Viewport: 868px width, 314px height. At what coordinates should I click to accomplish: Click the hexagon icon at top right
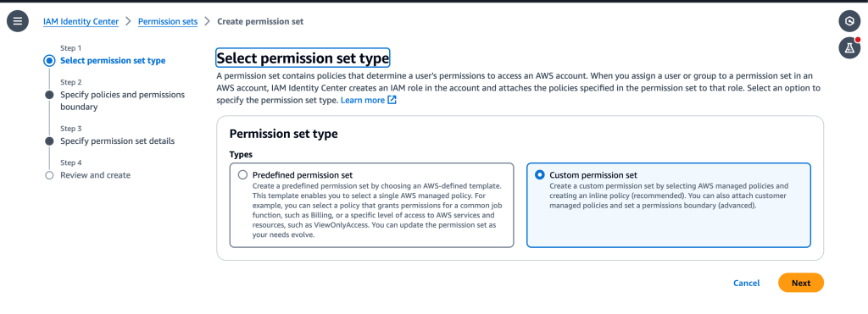pos(849,21)
